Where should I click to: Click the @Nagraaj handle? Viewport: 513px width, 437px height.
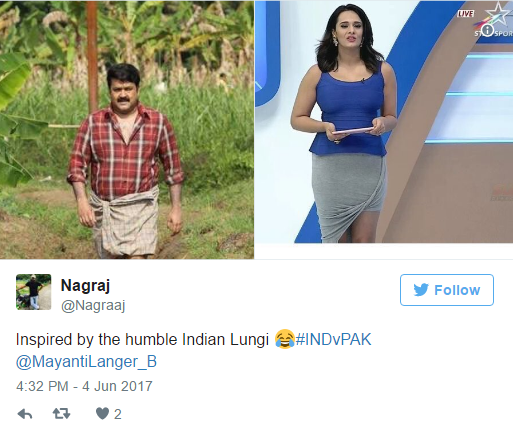tap(93, 305)
